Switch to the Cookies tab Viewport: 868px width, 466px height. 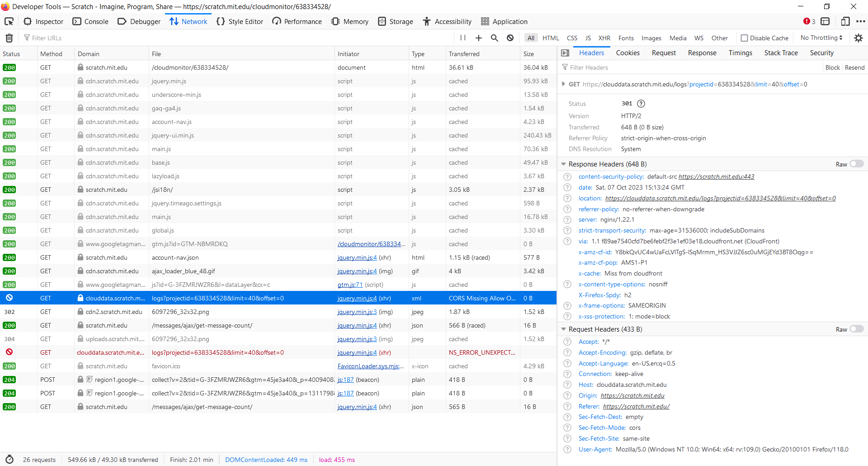click(x=627, y=53)
